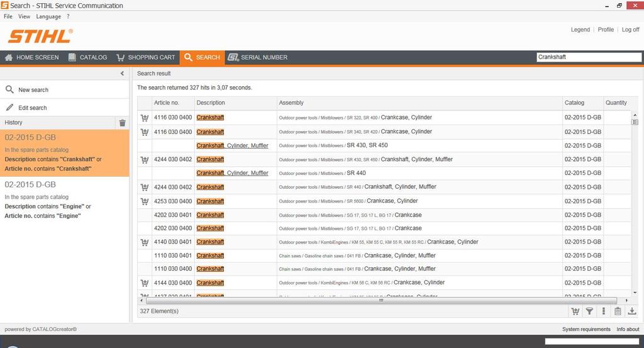Sort by Quantity column header
644x348 pixels.
pyautogui.click(x=616, y=103)
